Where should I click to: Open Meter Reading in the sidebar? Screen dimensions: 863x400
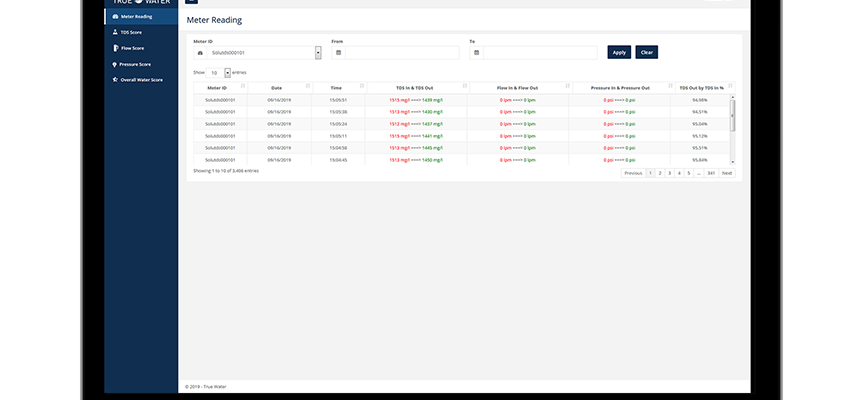tap(141, 17)
